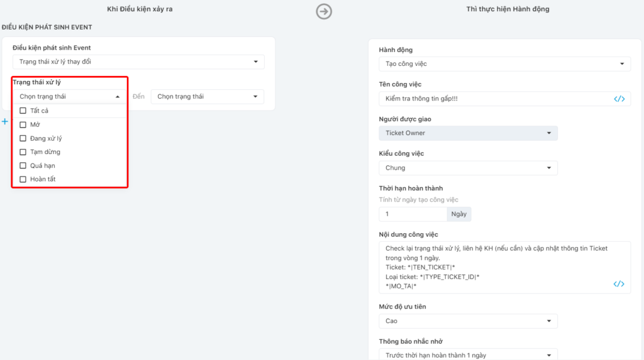Click code icon in Nội dung công việc
The height and width of the screenshot is (360, 644).
tap(619, 284)
